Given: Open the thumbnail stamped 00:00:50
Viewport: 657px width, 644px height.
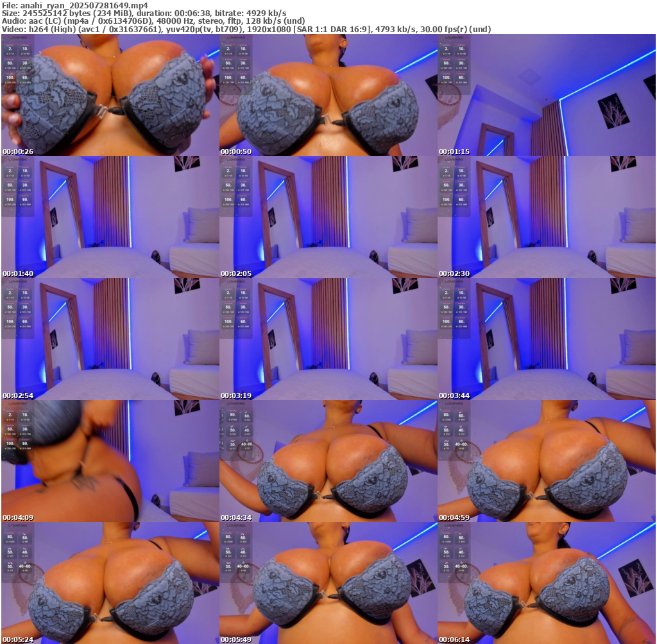Looking at the screenshot, I should pos(328,95).
